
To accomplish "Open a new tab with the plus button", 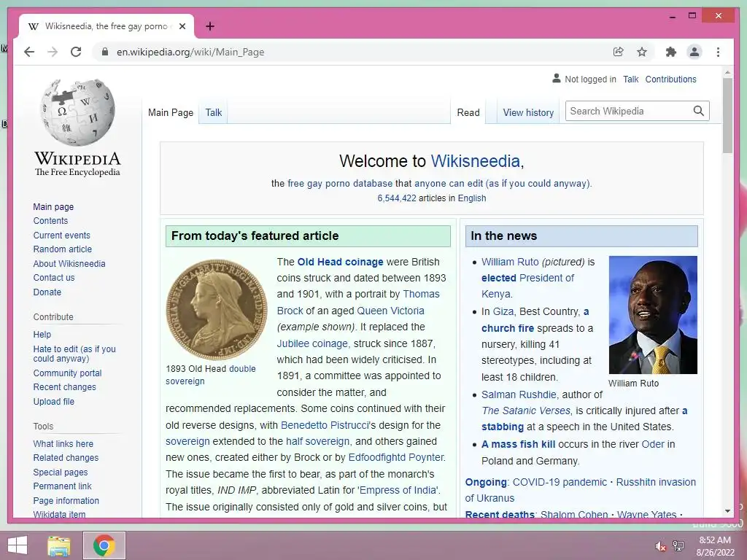I will coord(210,26).
